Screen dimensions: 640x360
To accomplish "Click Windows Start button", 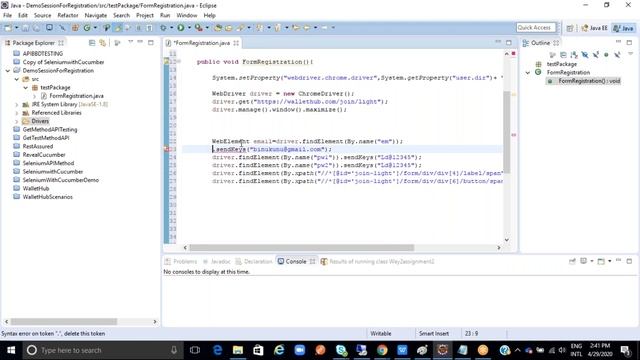I will coord(11,350).
